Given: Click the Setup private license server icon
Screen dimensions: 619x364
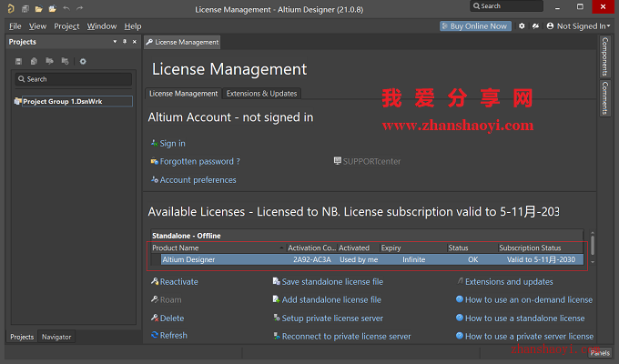Looking at the screenshot, I should [x=277, y=318].
